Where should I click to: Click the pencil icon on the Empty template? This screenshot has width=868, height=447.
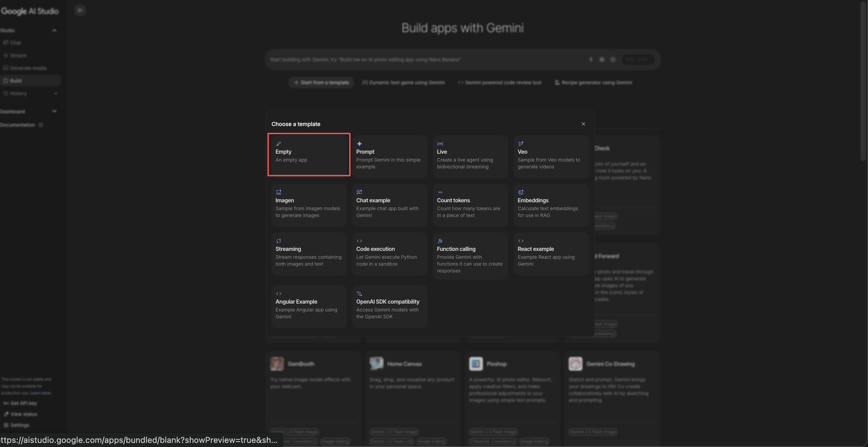coord(279,144)
